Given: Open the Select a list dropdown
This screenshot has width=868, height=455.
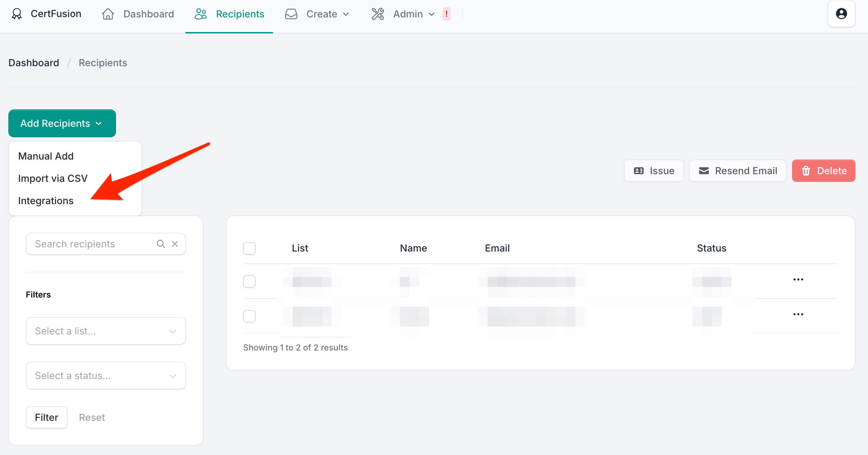Looking at the screenshot, I should pyautogui.click(x=106, y=331).
